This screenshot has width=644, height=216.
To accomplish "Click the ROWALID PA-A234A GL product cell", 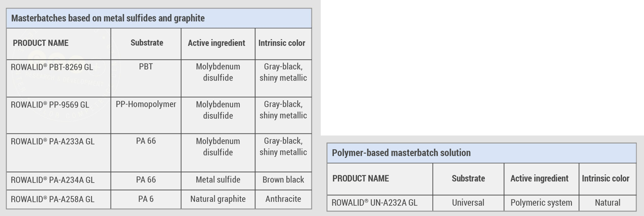I will point(52,180).
